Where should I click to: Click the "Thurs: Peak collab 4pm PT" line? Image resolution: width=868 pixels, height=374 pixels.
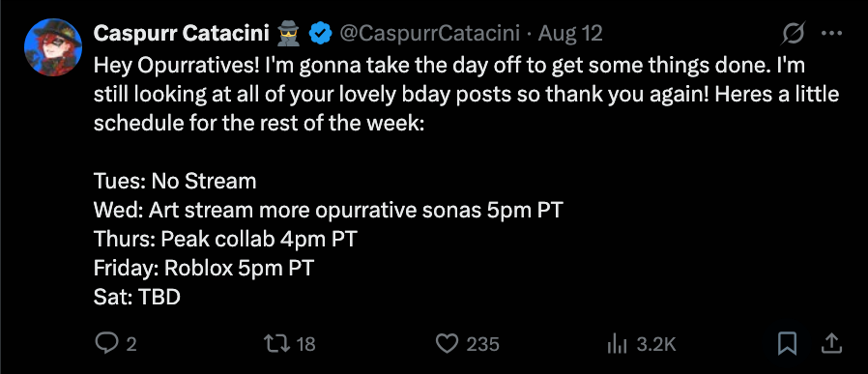click(225, 239)
